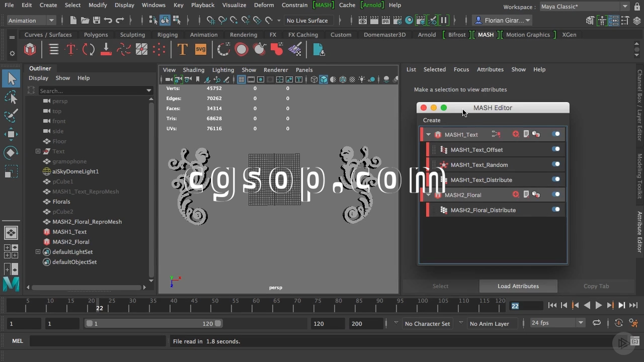Click the time slider at frame 60
The image size is (644, 362).
click(x=256, y=305)
